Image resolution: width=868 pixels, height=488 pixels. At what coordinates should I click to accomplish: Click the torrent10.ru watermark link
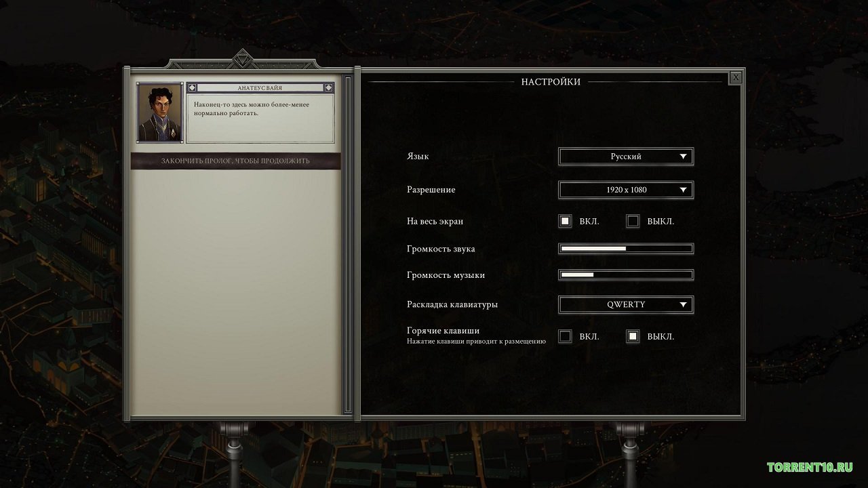tap(810, 467)
